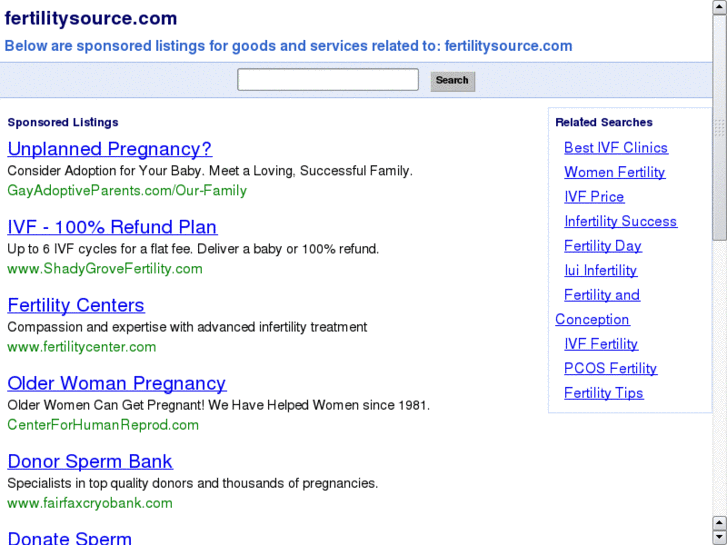
Task: Click the vertical scrollbar thumb
Action: coord(720,127)
